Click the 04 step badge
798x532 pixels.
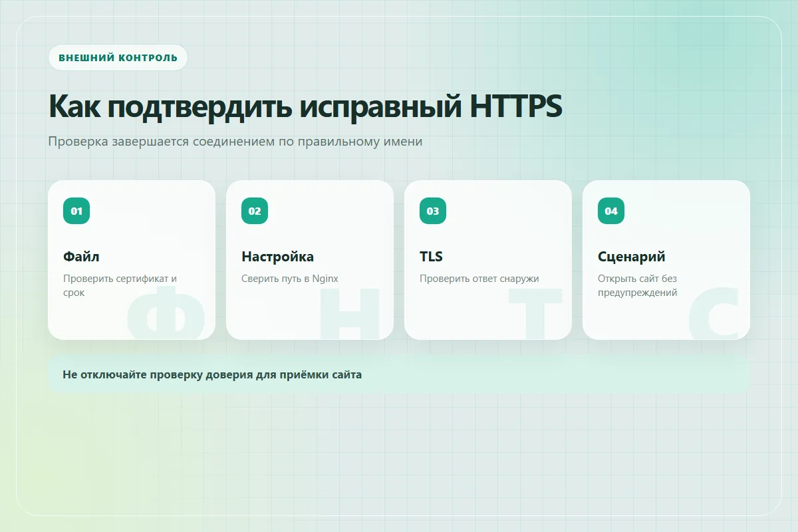pos(611,211)
